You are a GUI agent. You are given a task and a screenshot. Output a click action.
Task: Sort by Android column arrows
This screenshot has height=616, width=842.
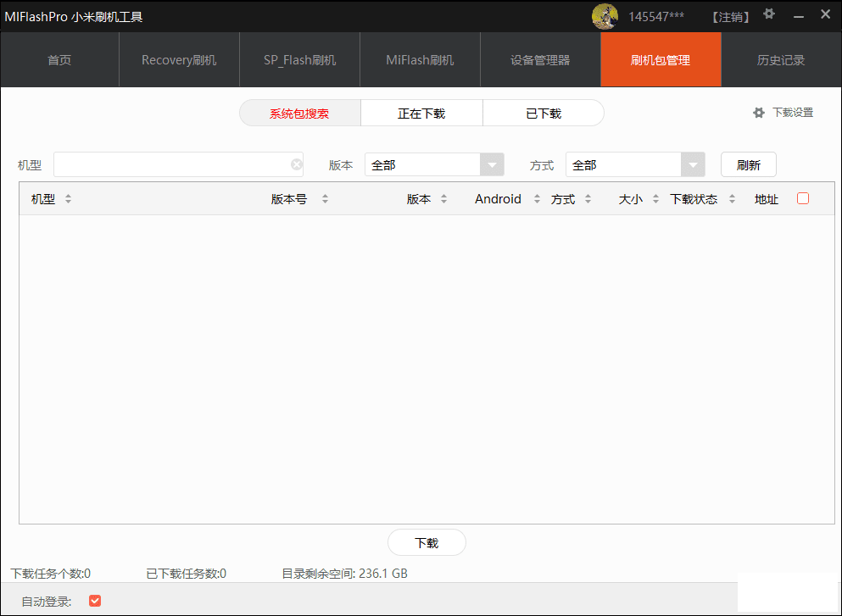[x=537, y=199]
